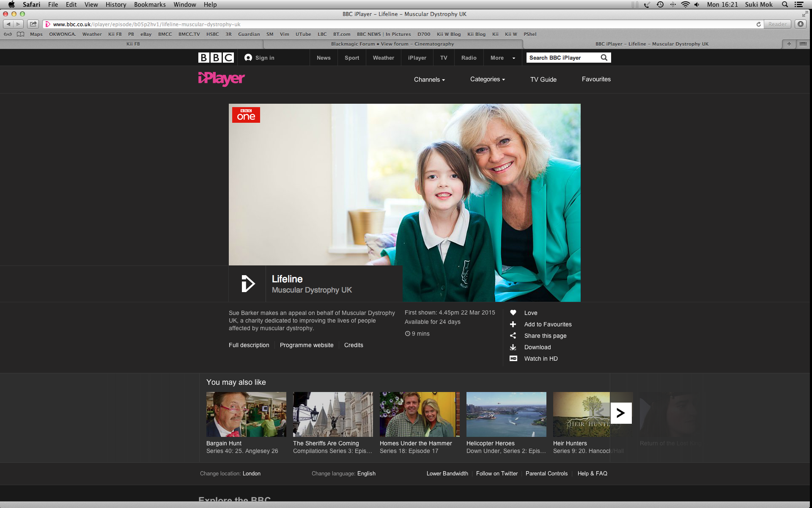The image size is (812, 508).
Task: Open the bookmarks book icon
Action: [20, 34]
